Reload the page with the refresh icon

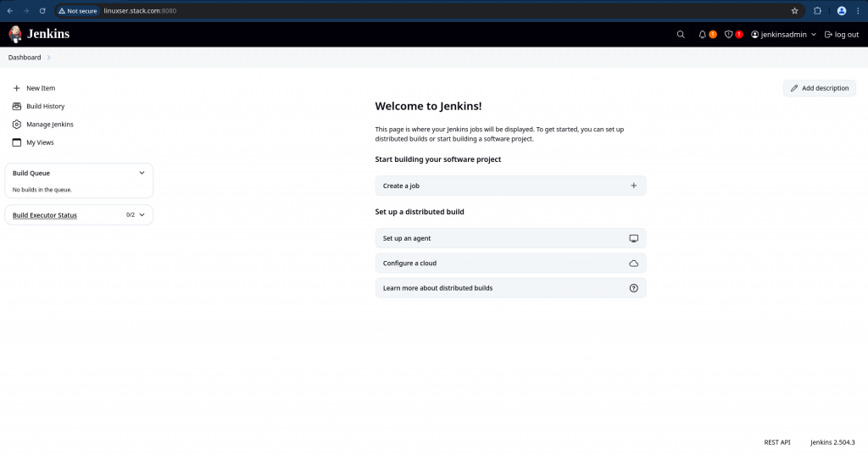(42, 10)
